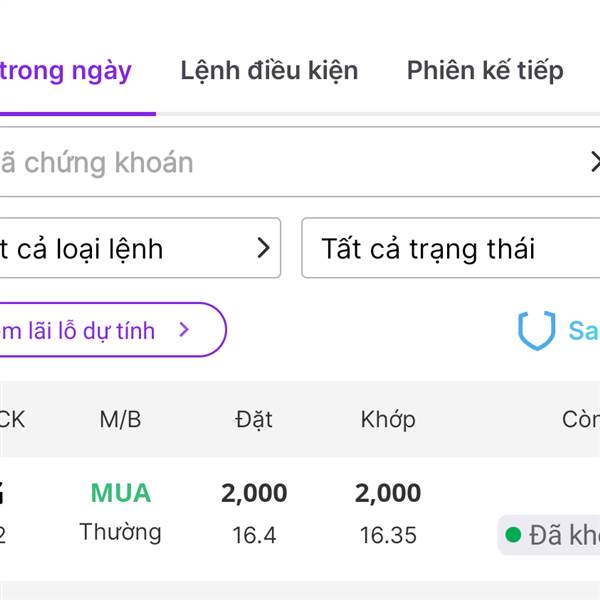Click the arrow icon in stock code field
The image size is (600, 600).
[594, 162]
